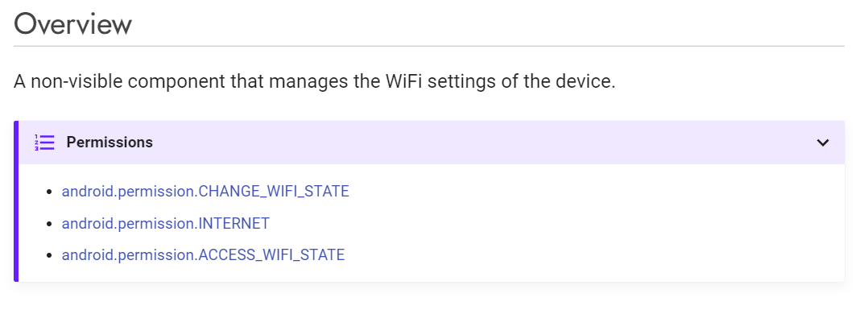
Task: Open the android.permission.CHANGE_WIFI_STATE link
Action: [x=205, y=192]
